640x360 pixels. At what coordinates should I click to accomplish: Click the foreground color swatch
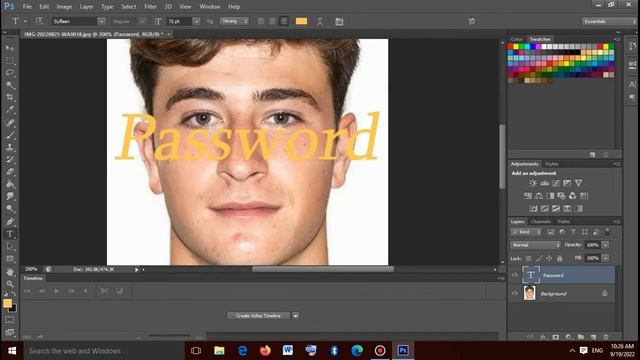click(7, 303)
